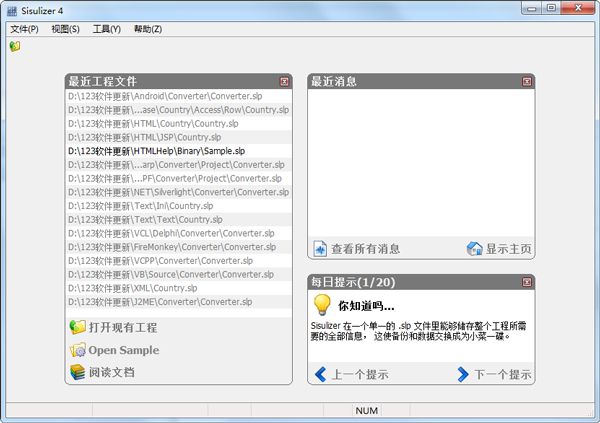Open the 文件(P) menu

click(x=24, y=29)
